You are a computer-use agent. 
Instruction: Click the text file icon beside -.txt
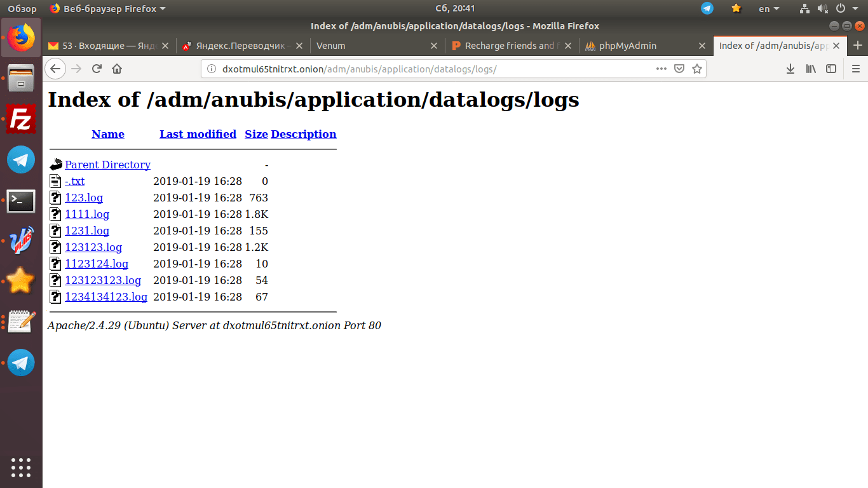pos(56,181)
